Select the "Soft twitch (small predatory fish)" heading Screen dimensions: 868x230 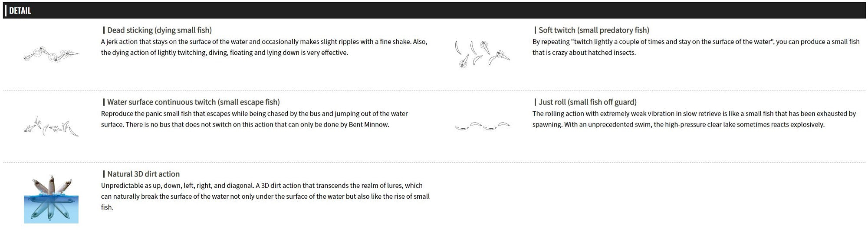pos(594,30)
